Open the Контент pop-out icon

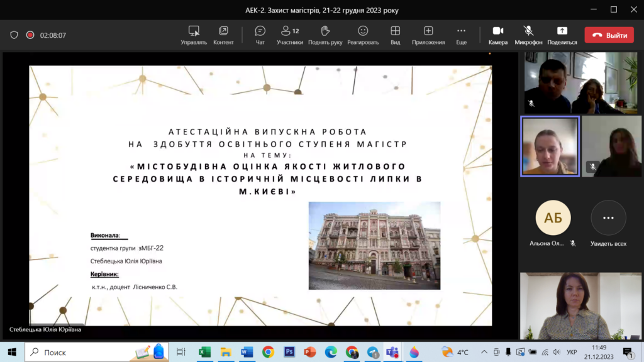click(223, 35)
